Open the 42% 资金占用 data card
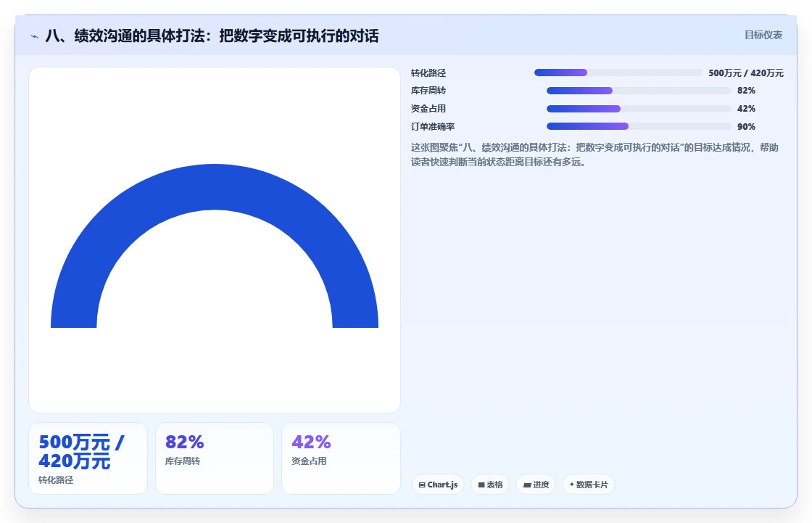The width and height of the screenshot is (812, 523). (341, 458)
